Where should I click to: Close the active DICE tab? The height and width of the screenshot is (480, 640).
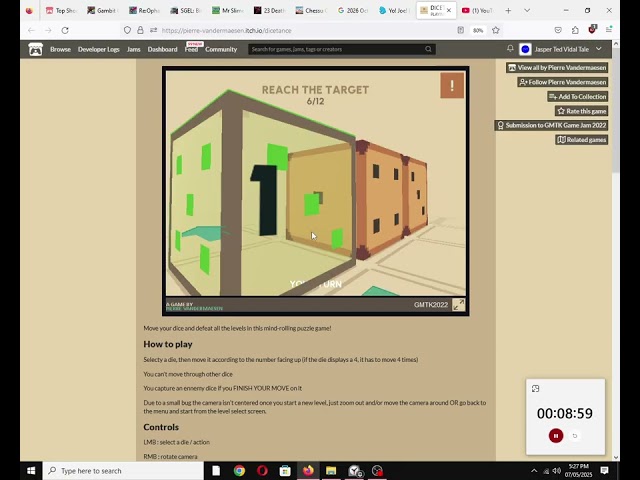click(x=449, y=11)
